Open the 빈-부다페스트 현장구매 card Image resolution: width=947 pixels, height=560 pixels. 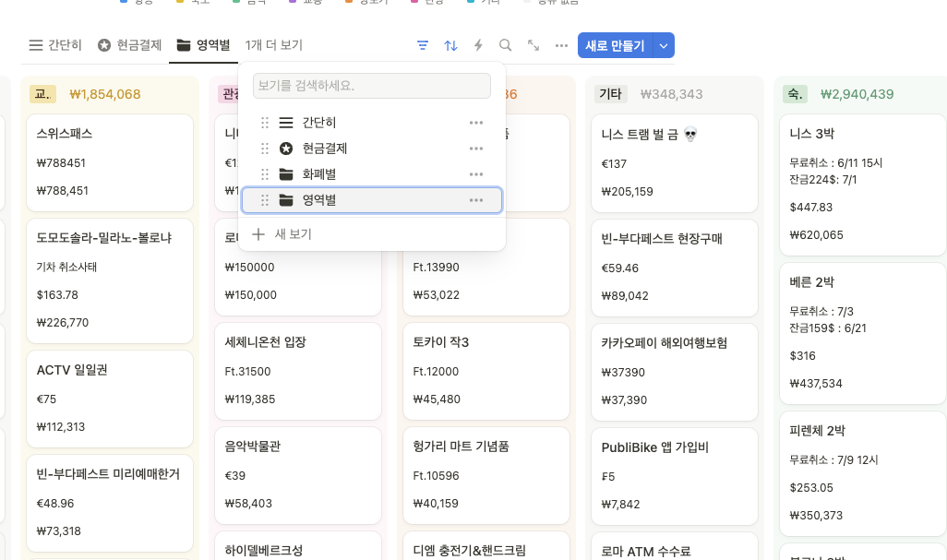coord(675,268)
